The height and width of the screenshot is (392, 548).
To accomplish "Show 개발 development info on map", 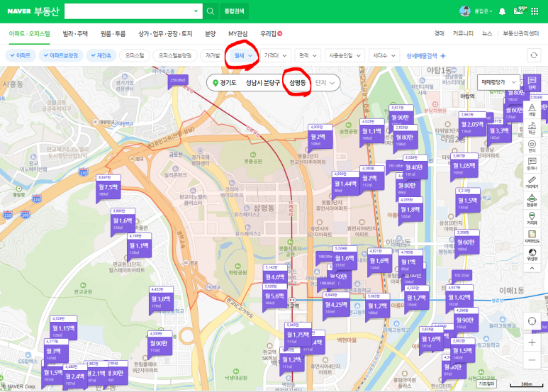I will (x=532, y=110).
